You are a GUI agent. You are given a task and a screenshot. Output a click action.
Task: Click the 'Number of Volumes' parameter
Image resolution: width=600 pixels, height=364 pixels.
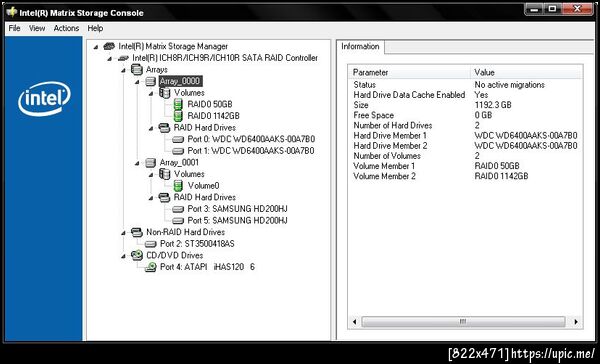387,156
